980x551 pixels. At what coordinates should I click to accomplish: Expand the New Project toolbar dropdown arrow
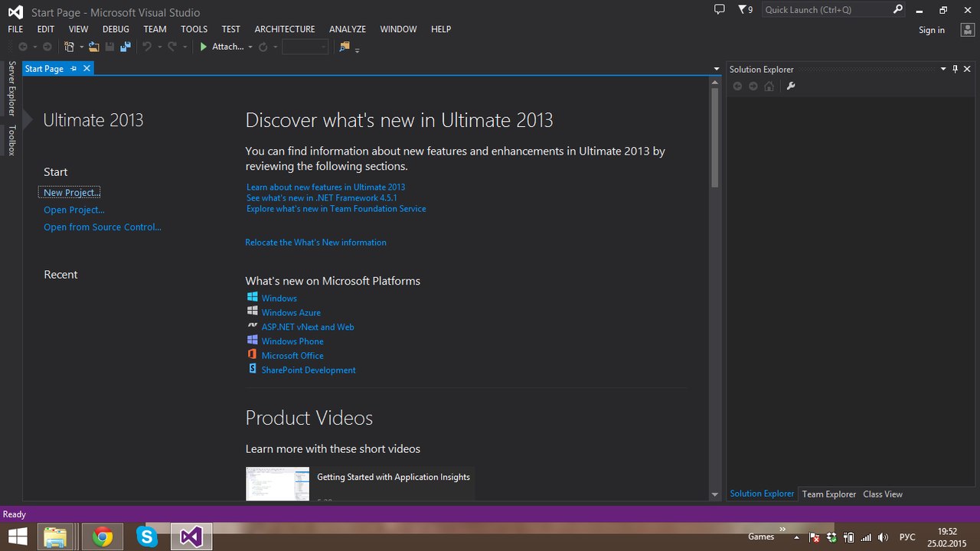pos(80,47)
